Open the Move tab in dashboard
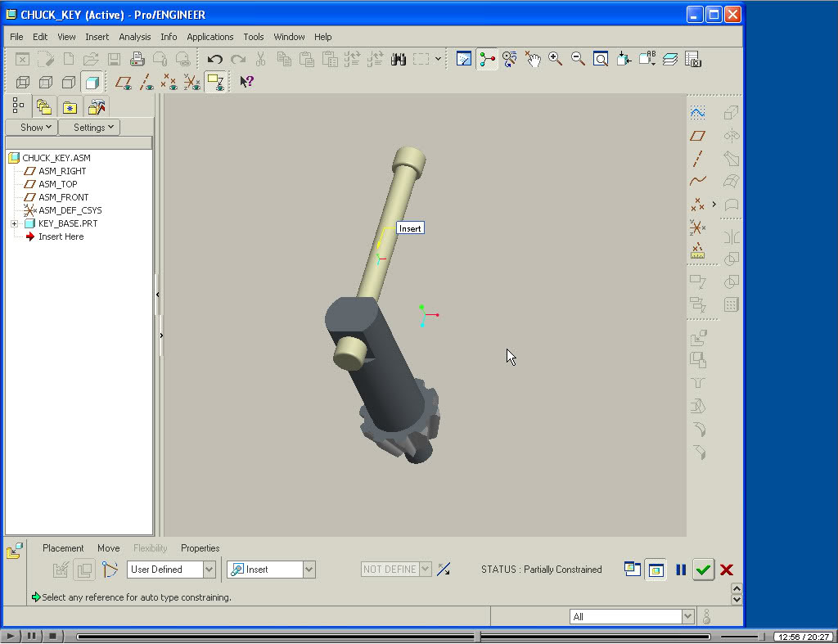This screenshot has height=644, width=838. click(109, 548)
